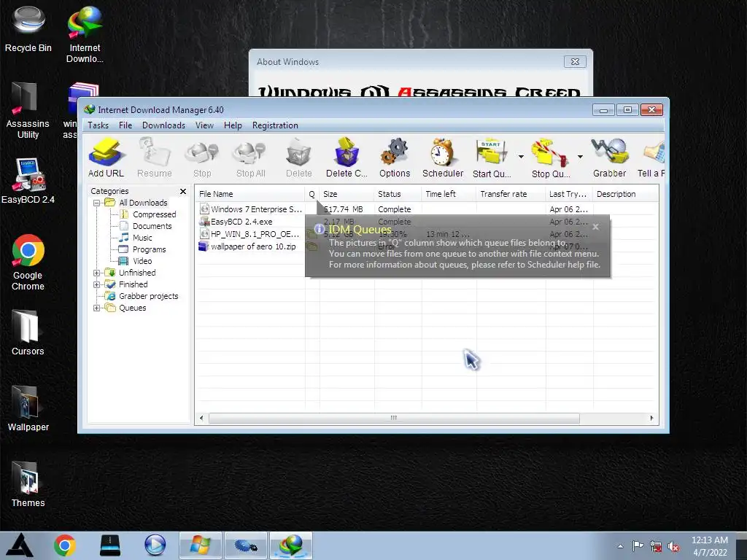Select EasyBCD 2.4 desktop icon

(x=28, y=181)
